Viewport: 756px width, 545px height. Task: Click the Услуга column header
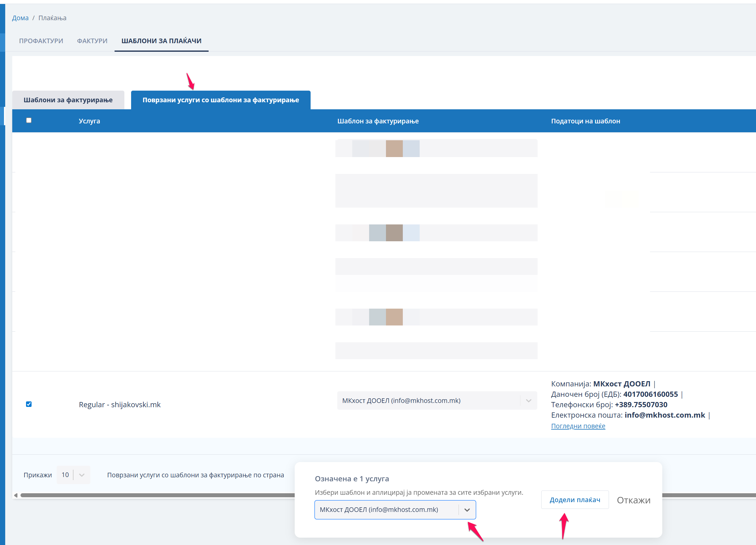click(x=89, y=121)
